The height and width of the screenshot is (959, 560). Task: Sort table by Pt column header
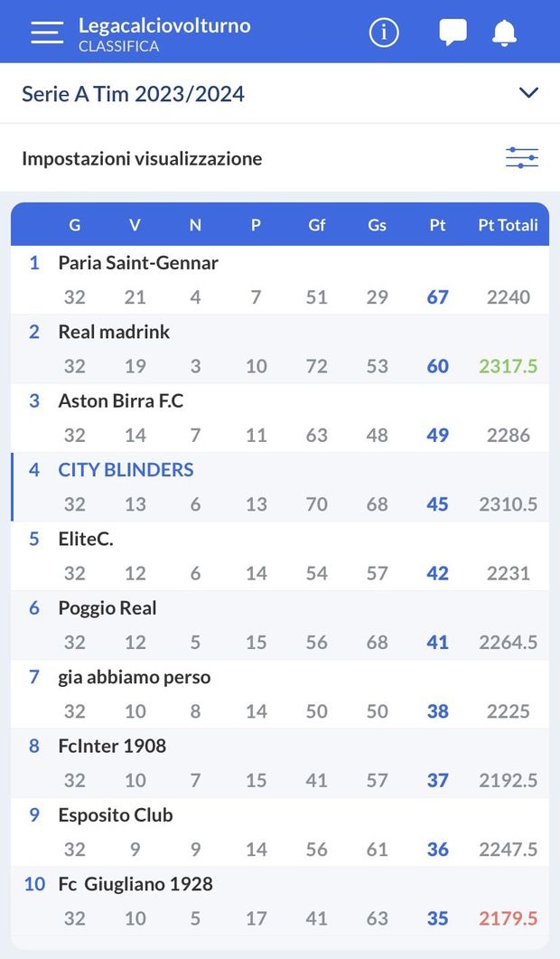click(437, 225)
